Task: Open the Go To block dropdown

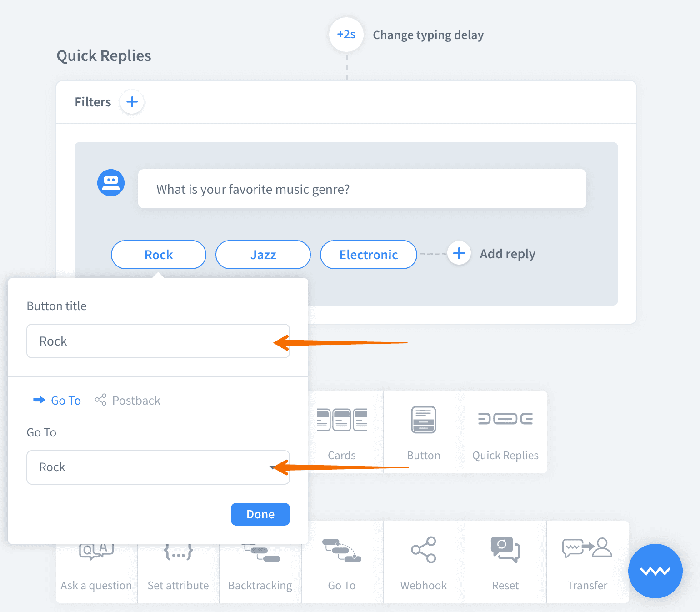Action: pos(158,467)
